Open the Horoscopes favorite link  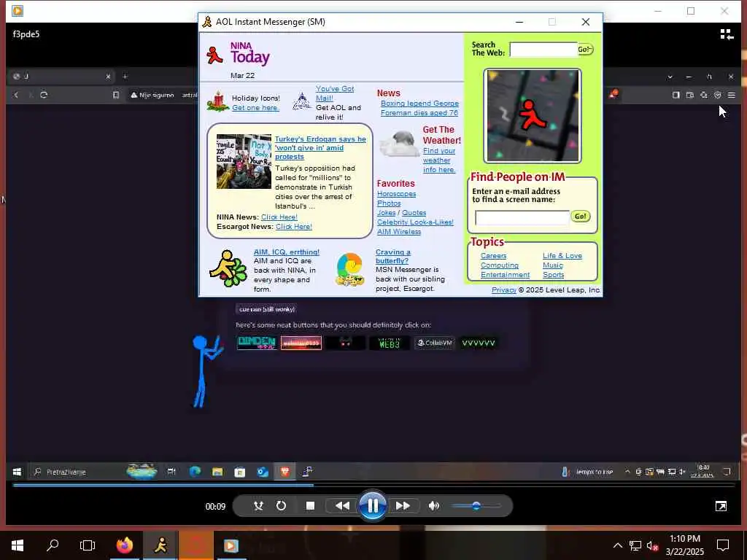coord(396,194)
